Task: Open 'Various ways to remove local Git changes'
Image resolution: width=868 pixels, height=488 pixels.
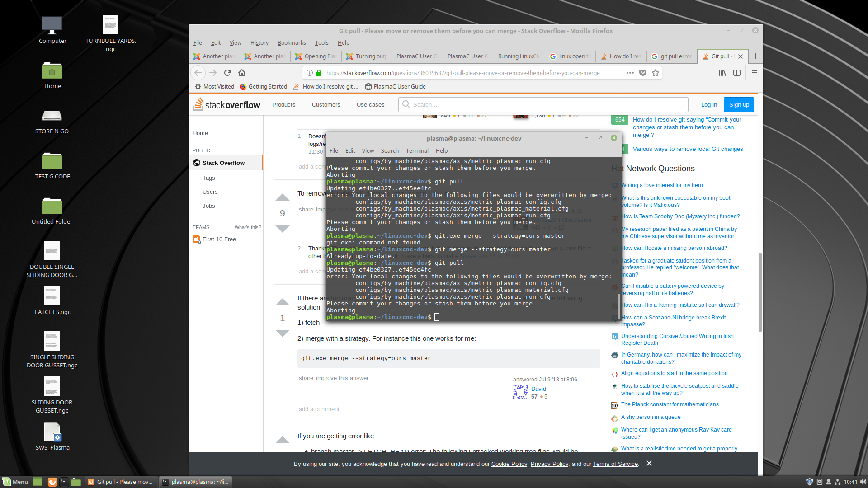Action: (688, 149)
